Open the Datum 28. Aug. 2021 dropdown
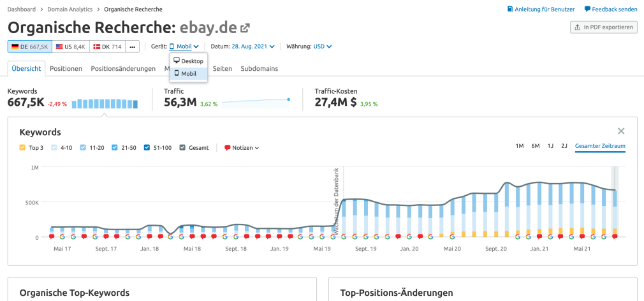This screenshot has width=644, height=301. coord(253,47)
